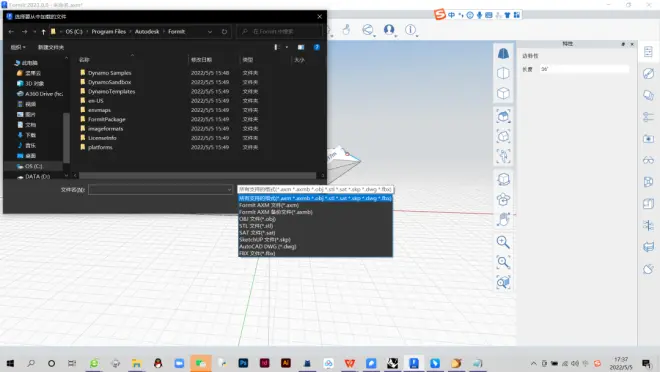Viewport: 660px width, 372px height.
Task: Click the Zoom In magnifier tool
Action: pos(503,242)
